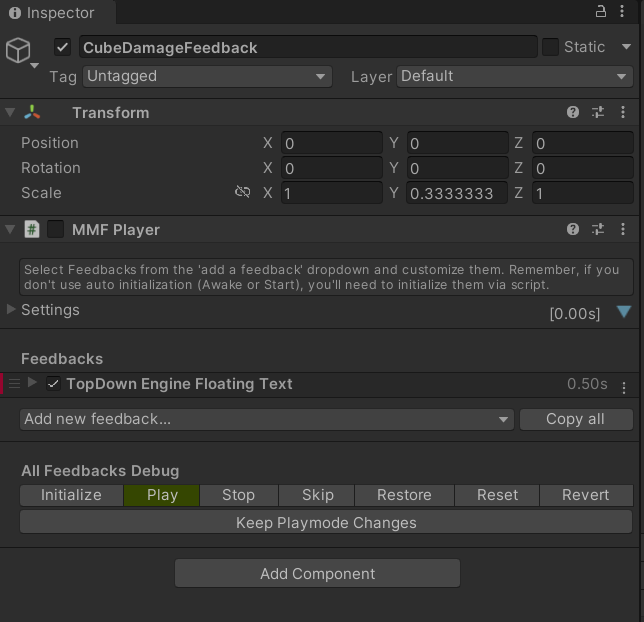Open MMF Player three-dot menu
The height and width of the screenshot is (622, 644).
pos(623,229)
